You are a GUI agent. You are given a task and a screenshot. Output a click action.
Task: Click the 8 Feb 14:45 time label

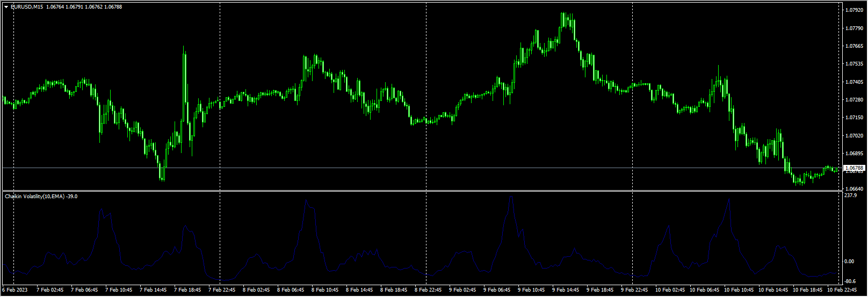tap(359, 290)
